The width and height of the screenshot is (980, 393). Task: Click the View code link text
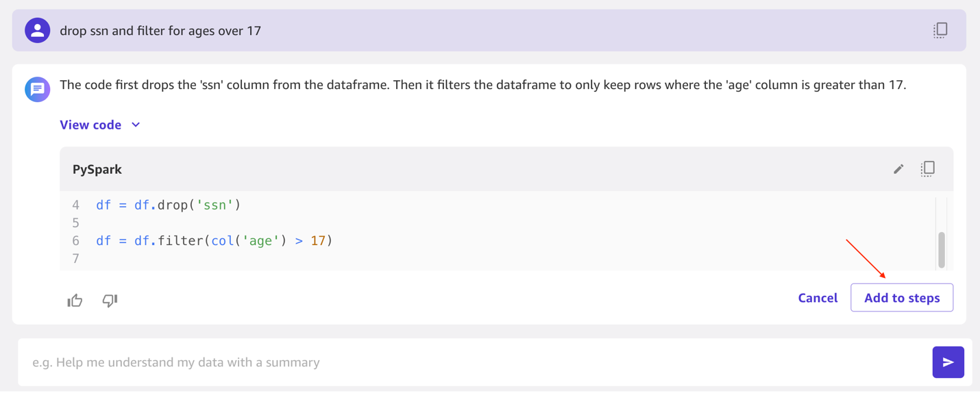[x=90, y=125]
